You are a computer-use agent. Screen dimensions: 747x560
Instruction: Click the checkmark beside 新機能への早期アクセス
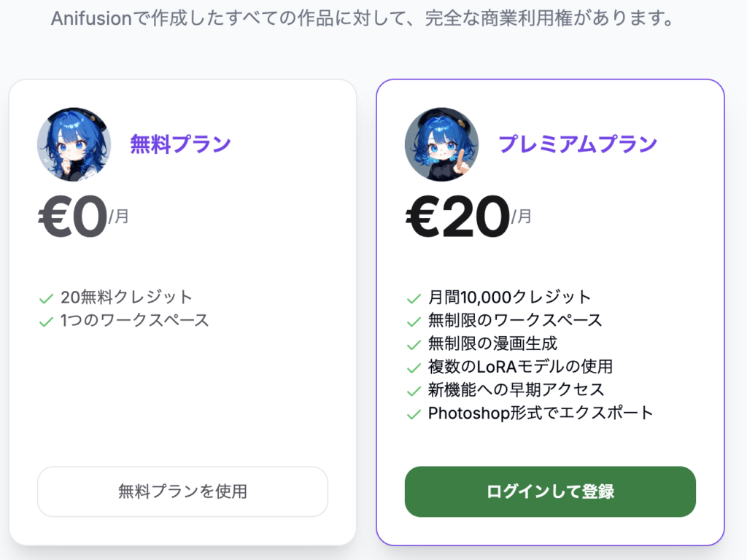tap(414, 392)
